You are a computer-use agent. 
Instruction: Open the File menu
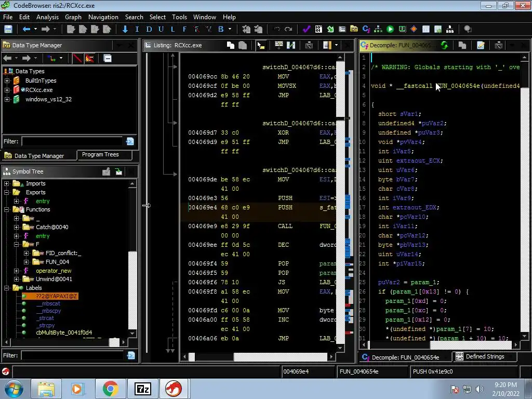pyautogui.click(x=8, y=17)
